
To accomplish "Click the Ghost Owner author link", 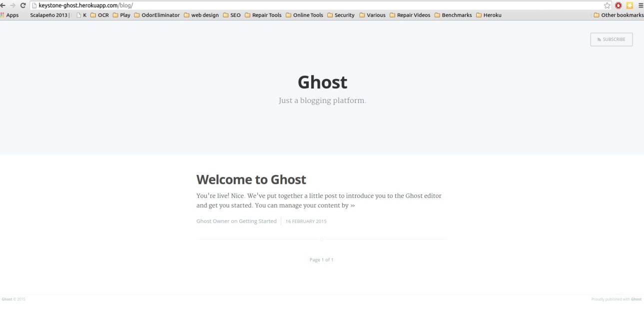I will (213, 221).
